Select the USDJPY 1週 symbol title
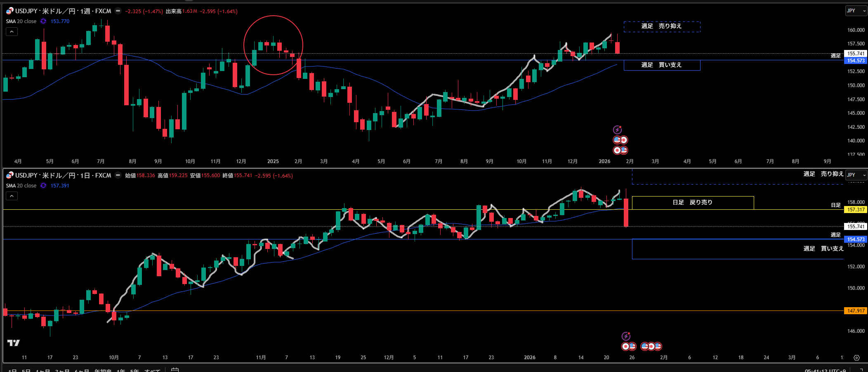The height and width of the screenshot is (372, 868). pyautogui.click(x=63, y=11)
